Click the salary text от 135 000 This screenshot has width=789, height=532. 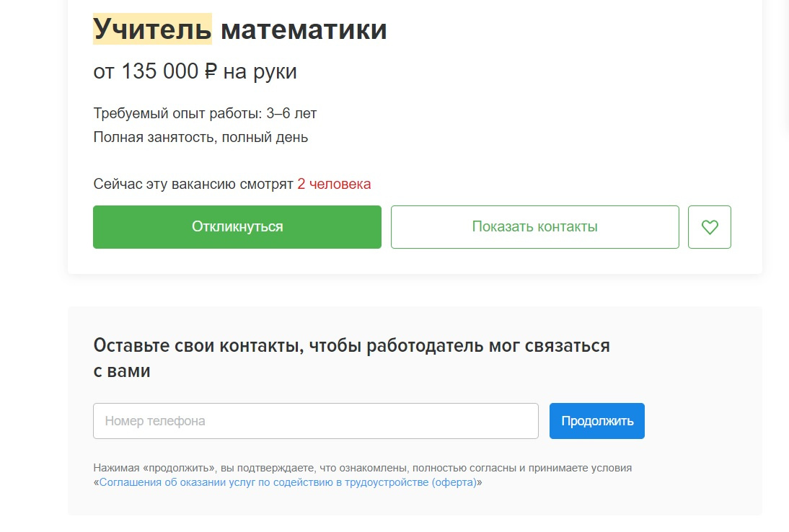tap(146, 71)
